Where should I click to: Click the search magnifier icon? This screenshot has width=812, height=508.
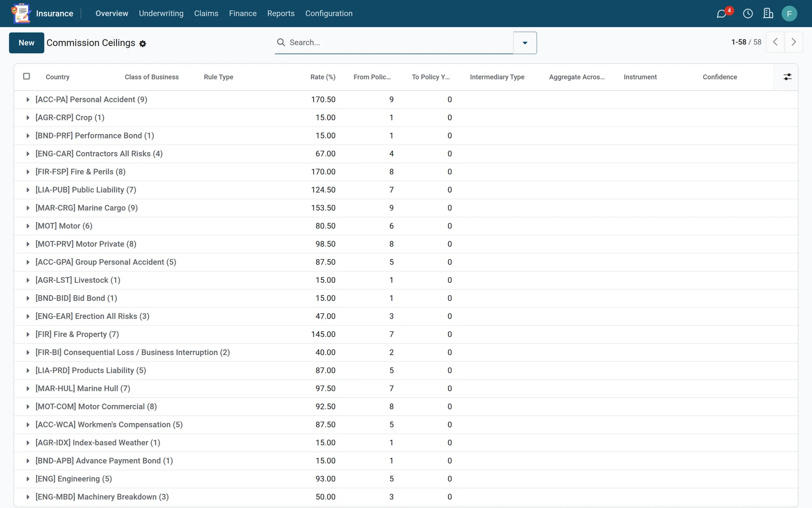[x=281, y=42]
